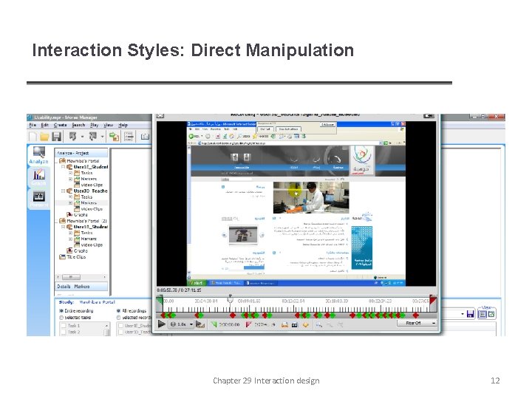This screenshot has width=532, height=399.
Task: Click the Import recording toolbar icon
Action: [72, 137]
